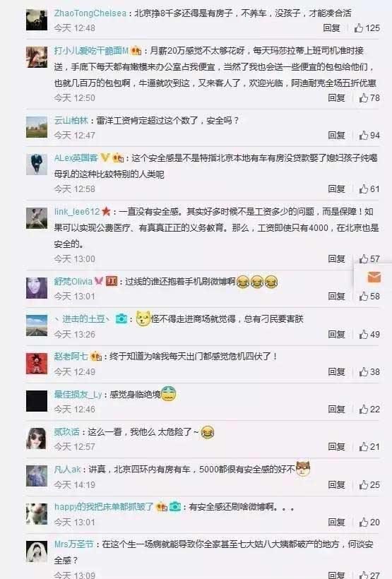Like 舒梵Olivia's comment with 58 likes

coord(369,297)
